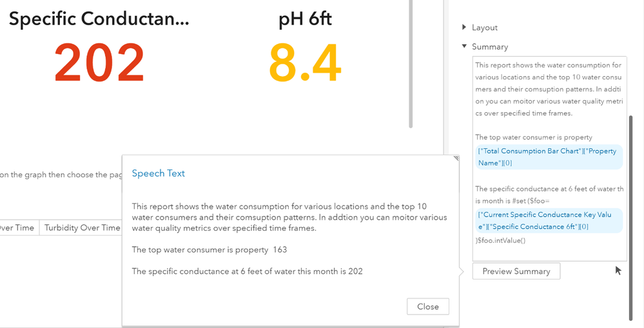
Task: Collapse the Summary section
Action: (464, 46)
